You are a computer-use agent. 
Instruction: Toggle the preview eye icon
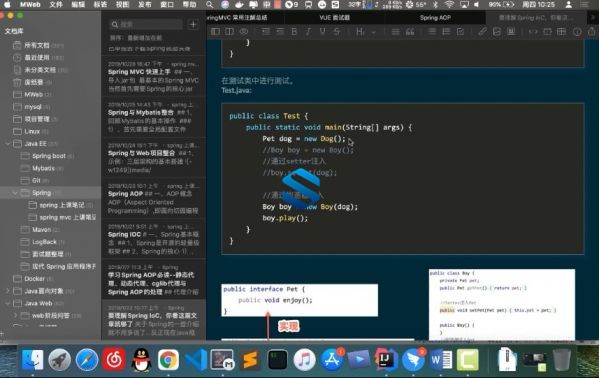(x=243, y=32)
